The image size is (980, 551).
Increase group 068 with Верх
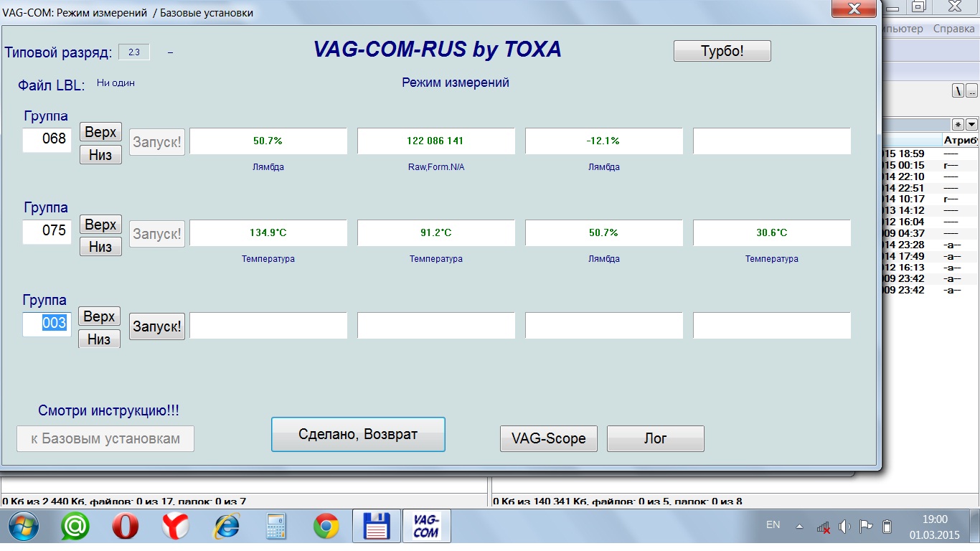(x=100, y=132)
